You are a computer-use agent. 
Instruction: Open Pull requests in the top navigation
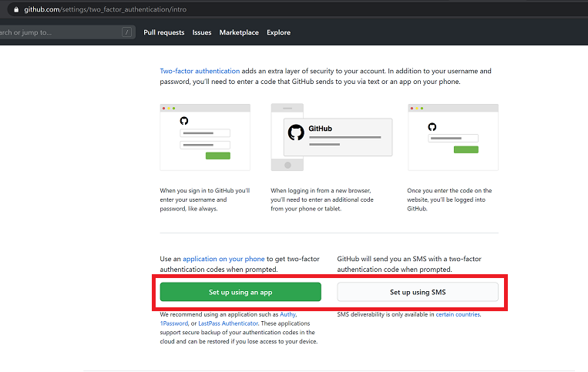coord(164,32)
